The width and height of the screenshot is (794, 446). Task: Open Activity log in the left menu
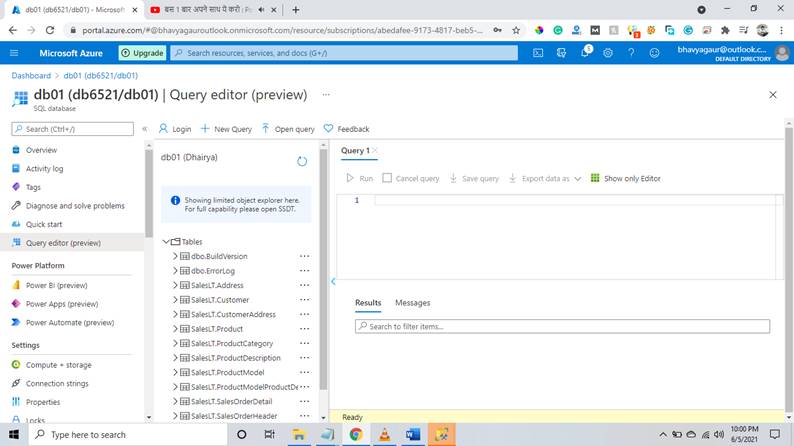tap(45, 169)
